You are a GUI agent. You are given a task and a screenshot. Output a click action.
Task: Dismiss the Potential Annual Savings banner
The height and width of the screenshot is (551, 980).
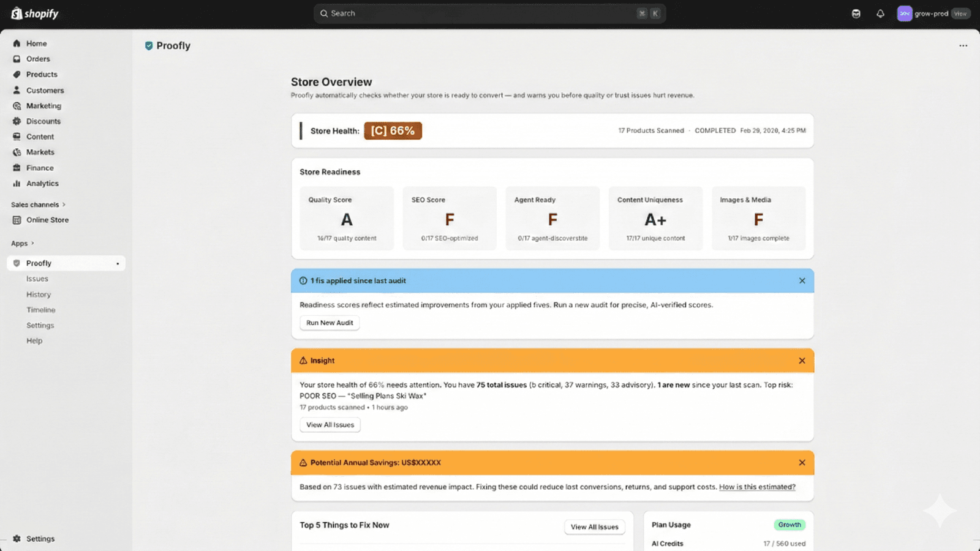802,463
